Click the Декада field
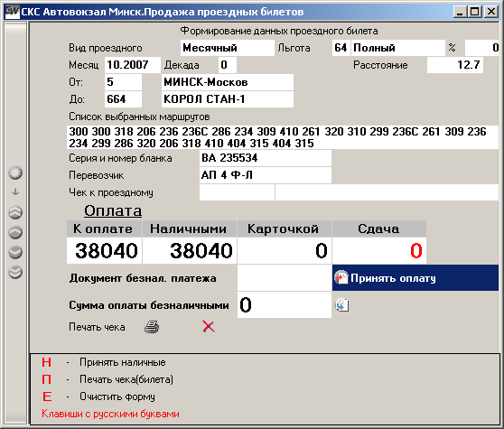The height and width of the screenshot is (429, 504). click(x=228, y=65)
